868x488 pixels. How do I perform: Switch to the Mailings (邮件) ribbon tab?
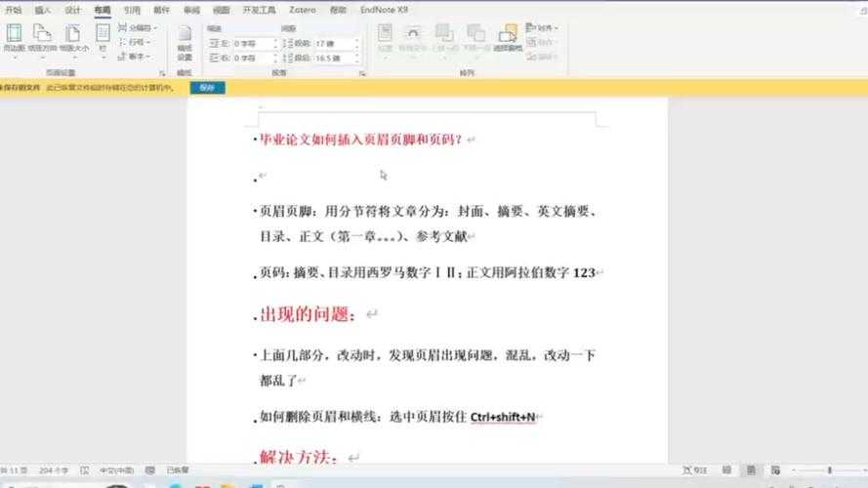162,10
